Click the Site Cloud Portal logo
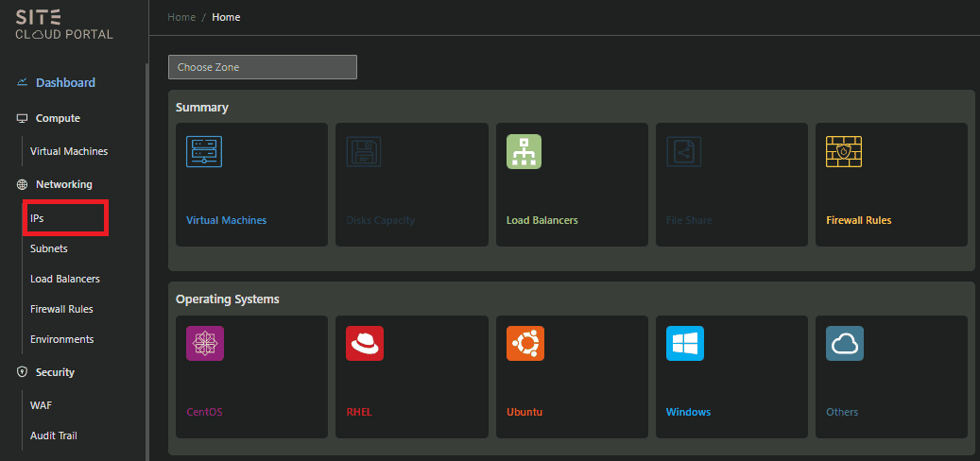Screen dimensions: 980x461 (64, 26)
